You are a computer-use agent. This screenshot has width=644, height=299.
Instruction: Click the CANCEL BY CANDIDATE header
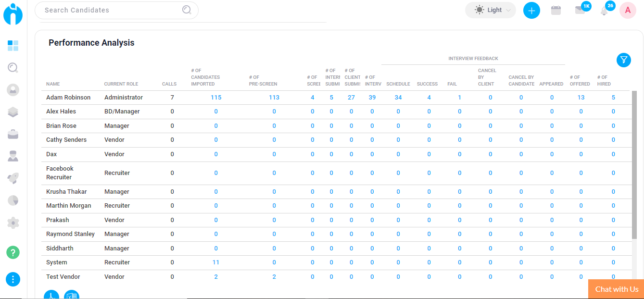coord(521,81)
